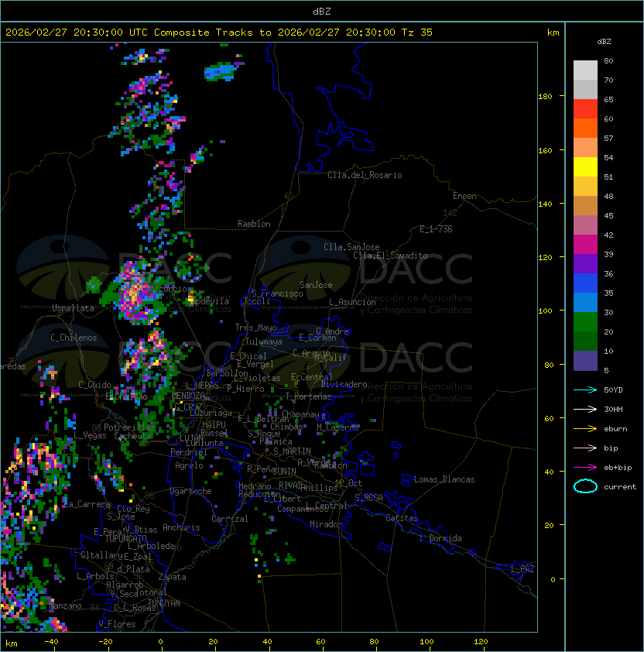Click the '-40' tick on horizontal km axis
This screenshot has width=644, height=652.
pyautogui.click(x=51, y=642)
